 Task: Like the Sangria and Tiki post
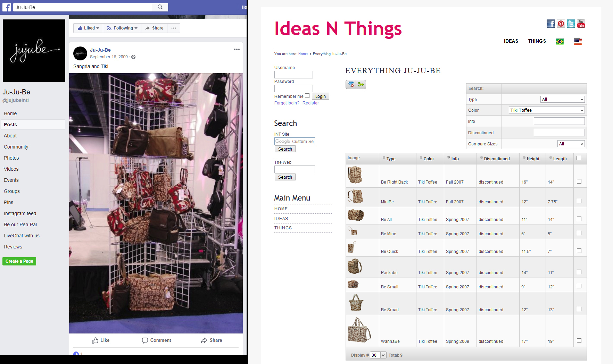tap(101, 340)
